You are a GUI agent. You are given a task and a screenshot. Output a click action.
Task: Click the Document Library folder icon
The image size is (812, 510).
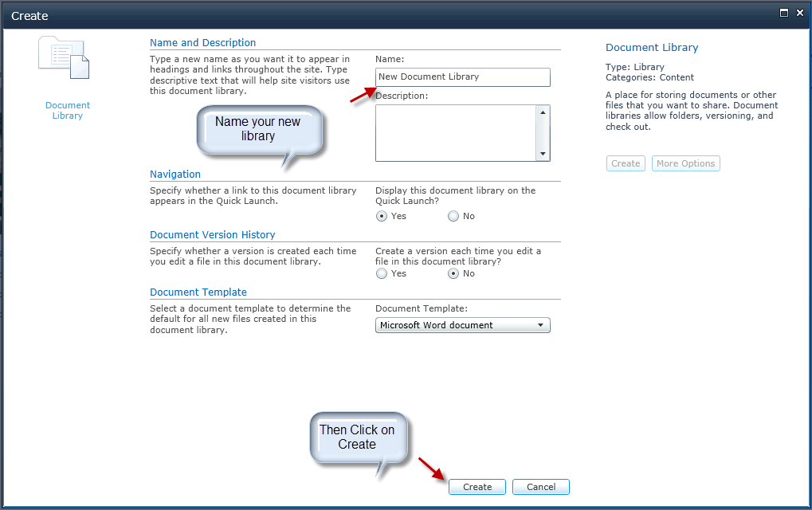pyautogui.click(x=65, y=58)
